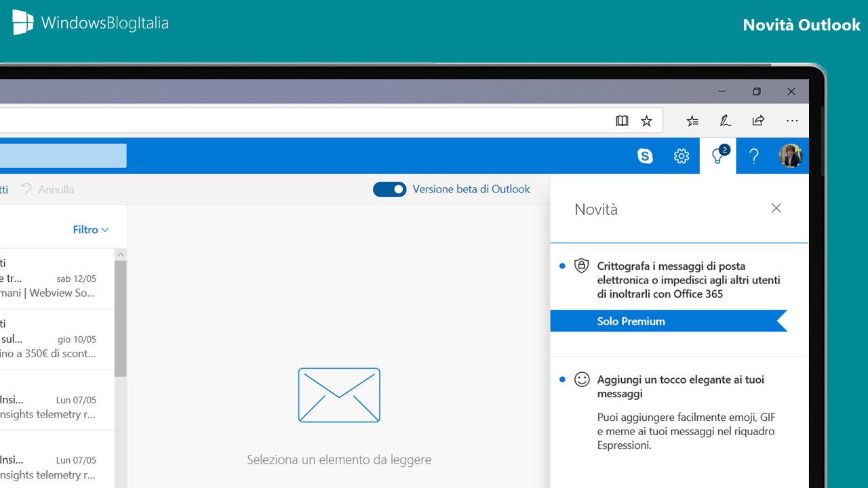The height and width of the screenshot is (488, 868).
Task: Click the Novità panel heading
Action: [596, 209]
